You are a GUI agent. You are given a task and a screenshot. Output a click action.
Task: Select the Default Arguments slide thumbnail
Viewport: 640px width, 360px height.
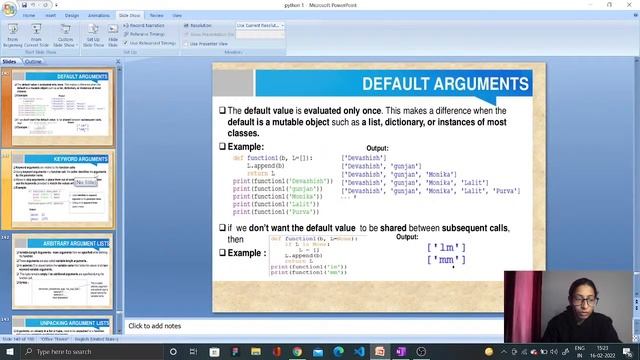coord(62,107)
